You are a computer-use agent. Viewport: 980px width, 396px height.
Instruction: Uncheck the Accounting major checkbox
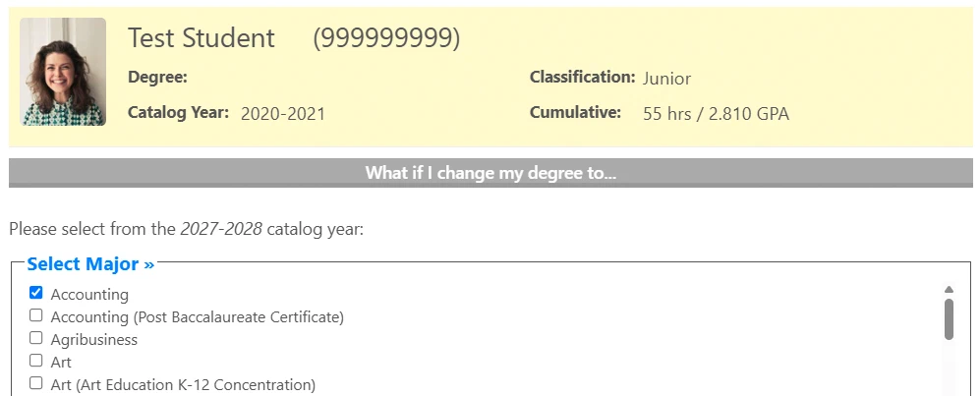point(36,292)
